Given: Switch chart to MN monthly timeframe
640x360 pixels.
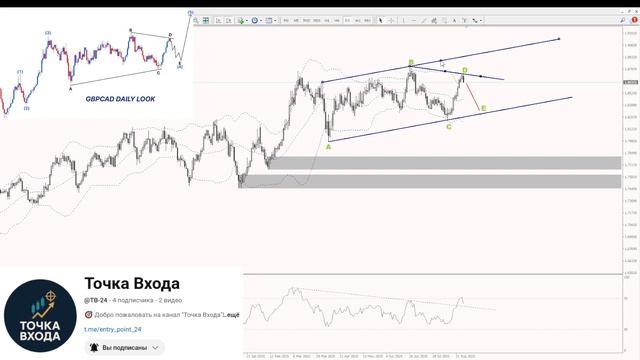Looking at the screenshot, I should pos(367,20).
